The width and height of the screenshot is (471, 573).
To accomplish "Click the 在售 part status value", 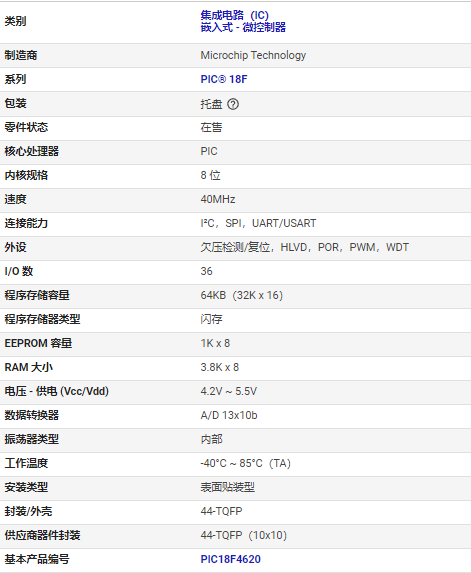I will (211, 127).
